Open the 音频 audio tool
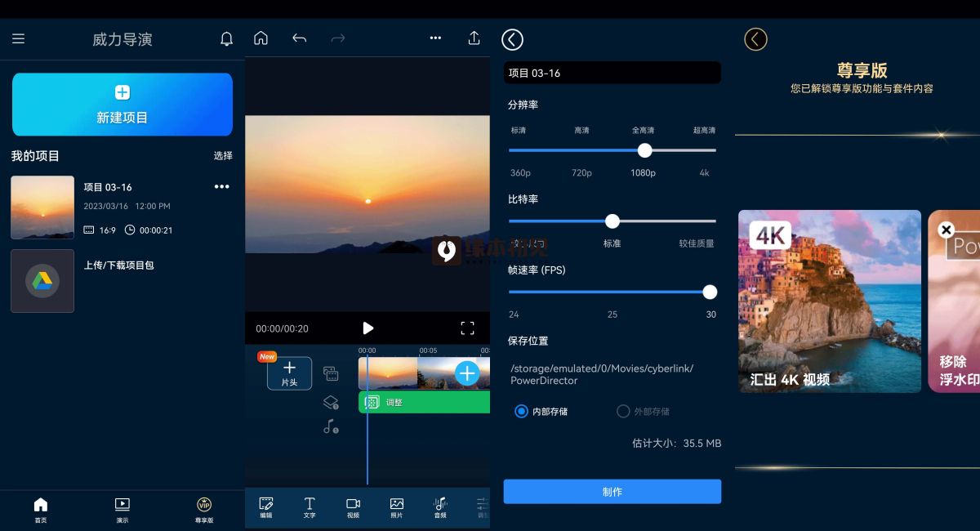 [440, 507]
